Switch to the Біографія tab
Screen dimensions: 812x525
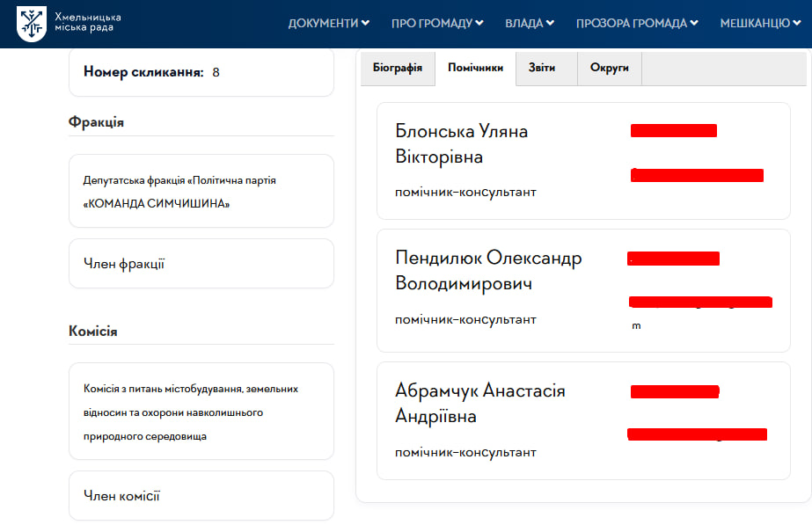pyautogui.click(x=398, y=69)
